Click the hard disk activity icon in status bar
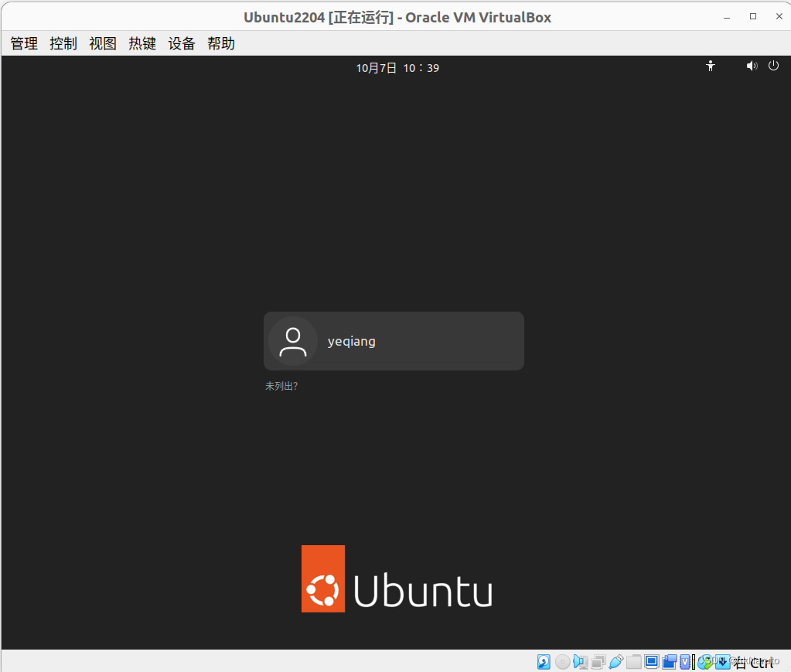 coord(544,661)
